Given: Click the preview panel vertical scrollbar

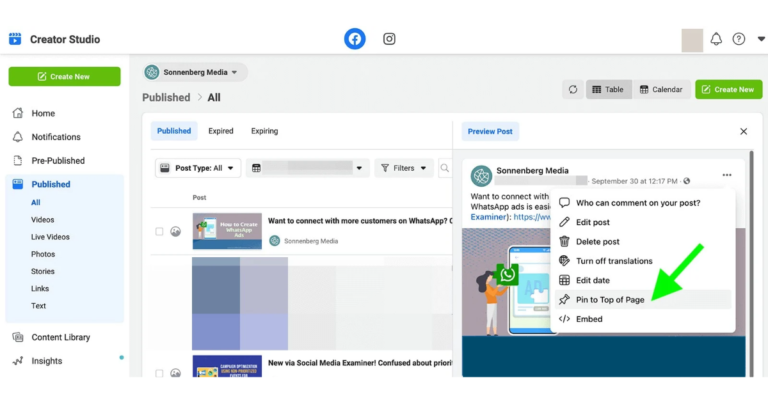Looking at the screenshot, I should click(x=751, y=264).
